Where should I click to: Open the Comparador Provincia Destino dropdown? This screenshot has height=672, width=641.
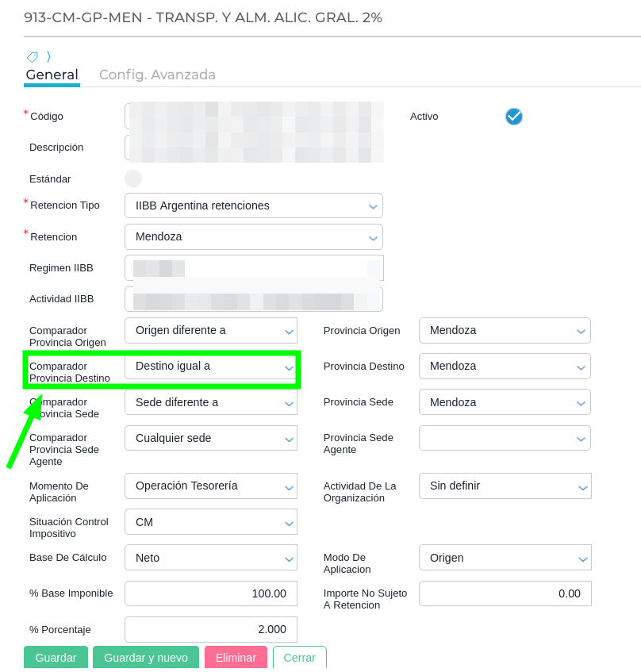pos(210,367)
